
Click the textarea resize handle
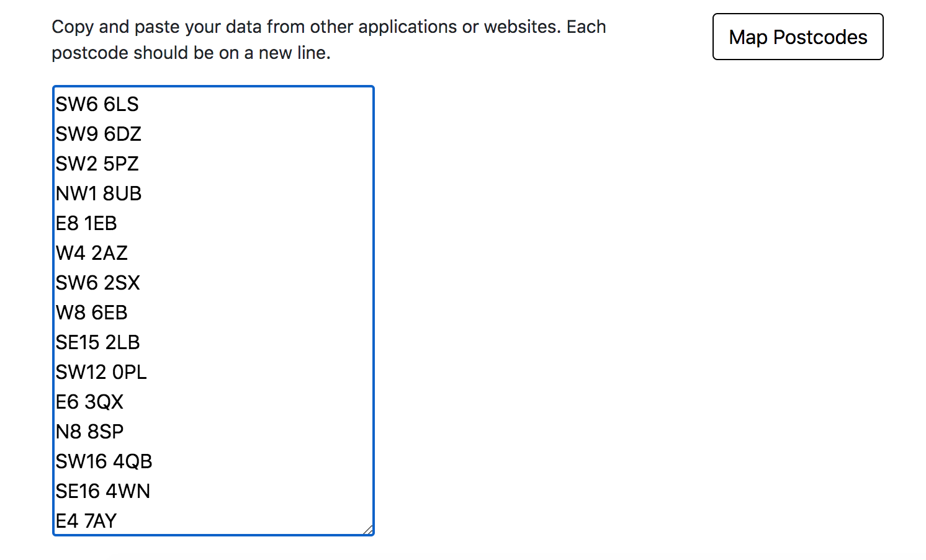[x=369, y=530]
